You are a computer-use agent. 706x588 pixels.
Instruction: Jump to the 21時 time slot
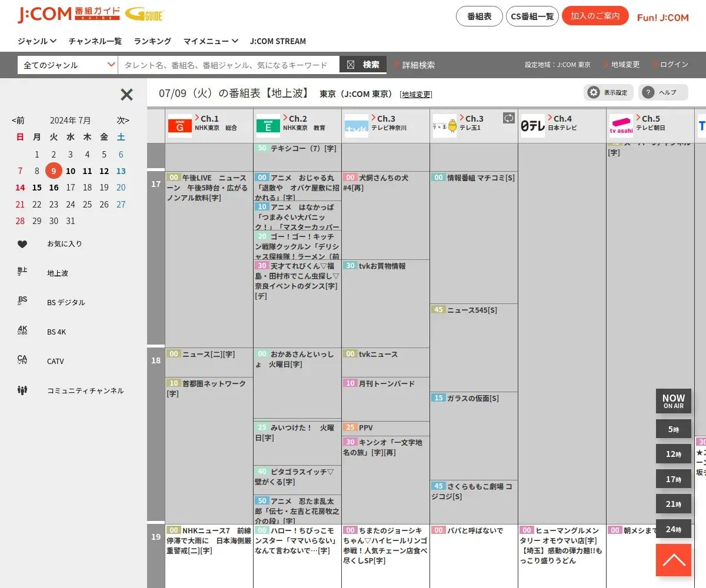674,504
